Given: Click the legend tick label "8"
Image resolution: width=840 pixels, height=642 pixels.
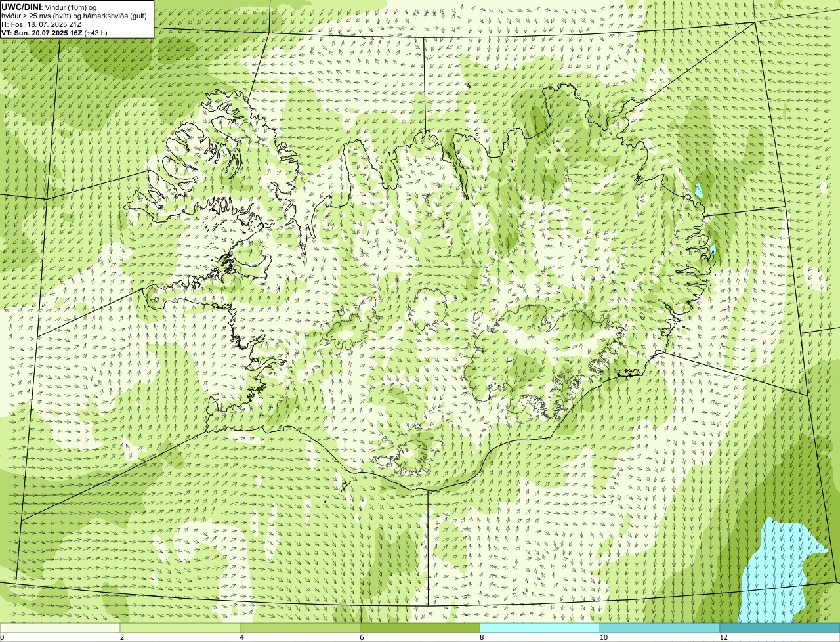Looking at the screenshot, I should 481,637.
